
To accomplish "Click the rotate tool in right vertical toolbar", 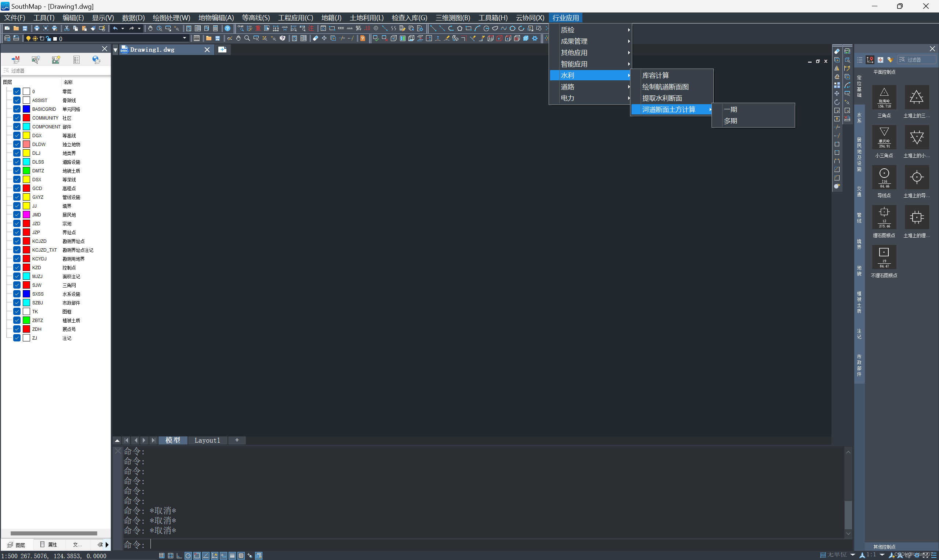I will [837, 102].
